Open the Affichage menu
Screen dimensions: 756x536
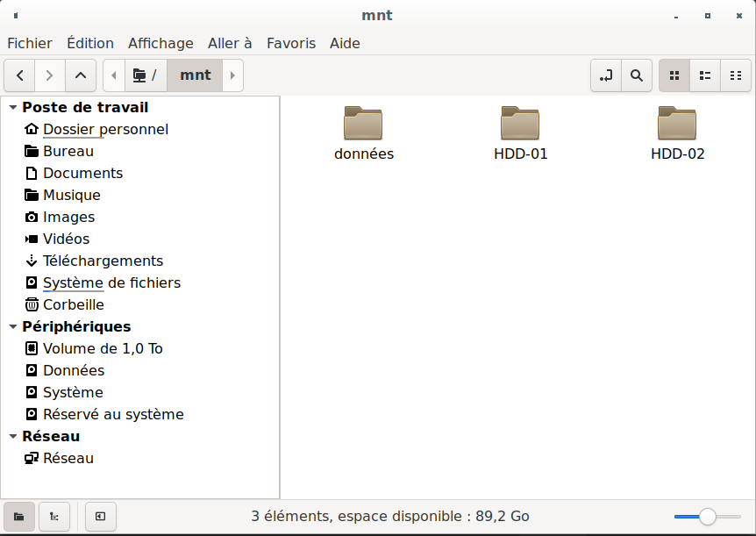tap(160, 43)
